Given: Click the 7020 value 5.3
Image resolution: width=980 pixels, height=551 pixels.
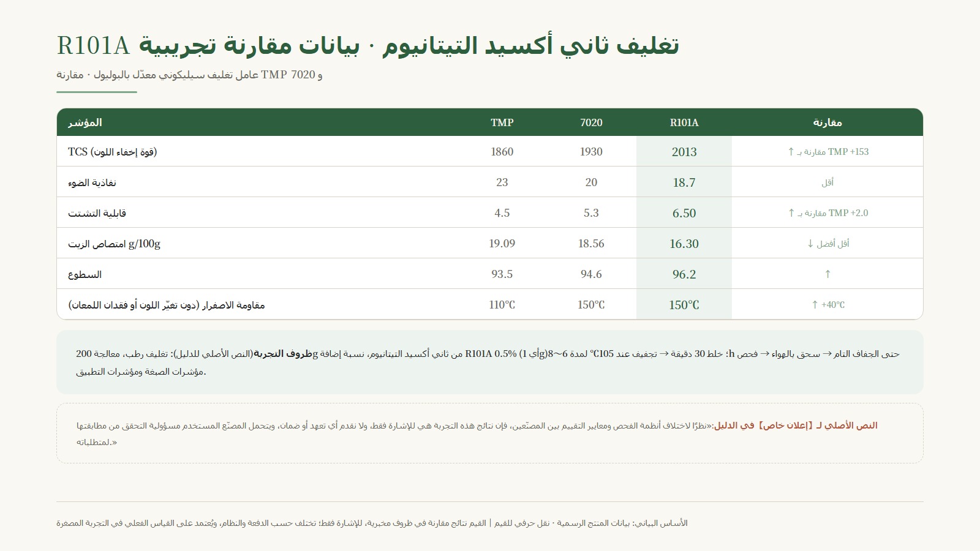Looking at the screenshot, I should pos(591,213).
